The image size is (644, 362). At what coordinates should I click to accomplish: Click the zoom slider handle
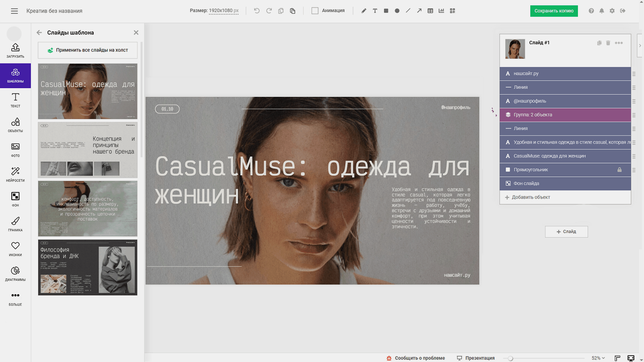pyautogui.click(x=511, y=358)
